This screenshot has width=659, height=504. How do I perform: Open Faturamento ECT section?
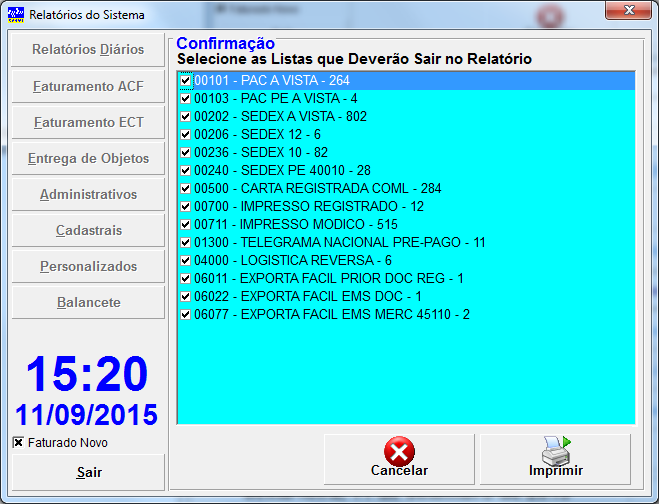click(88, 122)
